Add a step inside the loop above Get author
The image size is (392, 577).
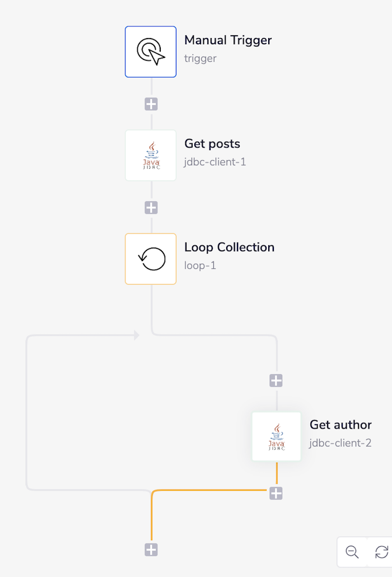[276, 380]
